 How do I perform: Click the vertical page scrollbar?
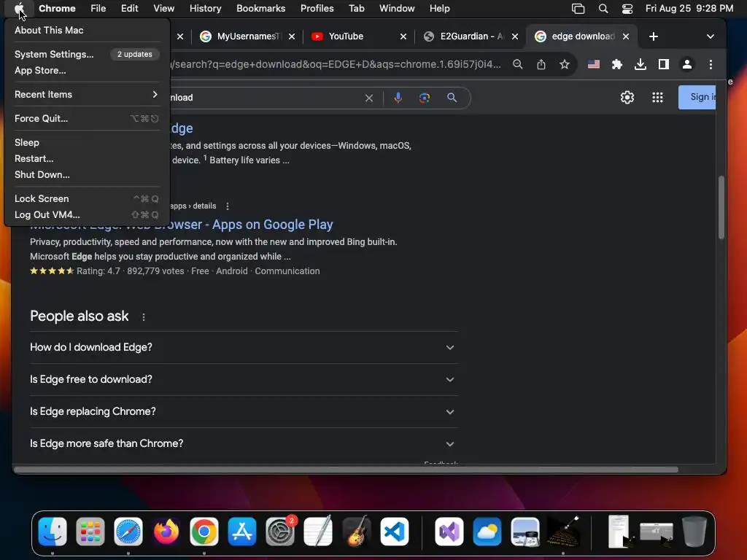point(721,207)
